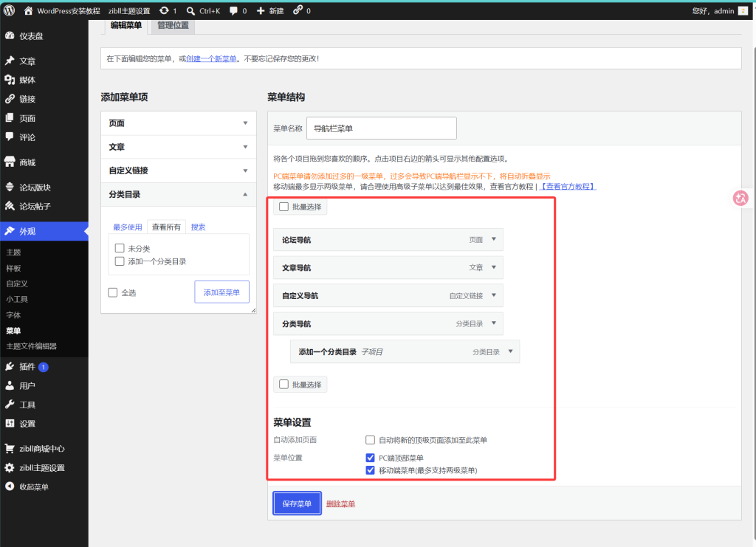This screenshot has width=756, height=547.
Task: Open 主题文件编辑器 submenu item
Action: tap(31, 346)
